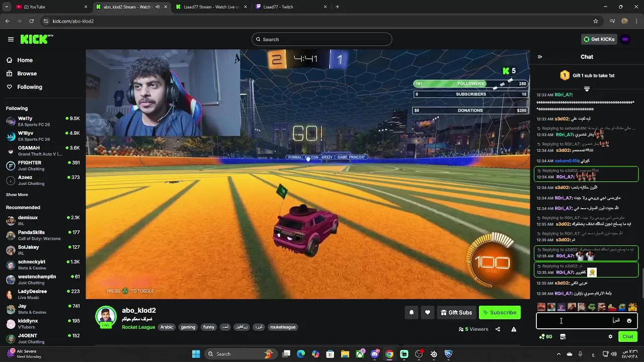Screen dimensions: 644x362
Task: Open the Kick shop icon below chat
Action: (x=562, y=337)
